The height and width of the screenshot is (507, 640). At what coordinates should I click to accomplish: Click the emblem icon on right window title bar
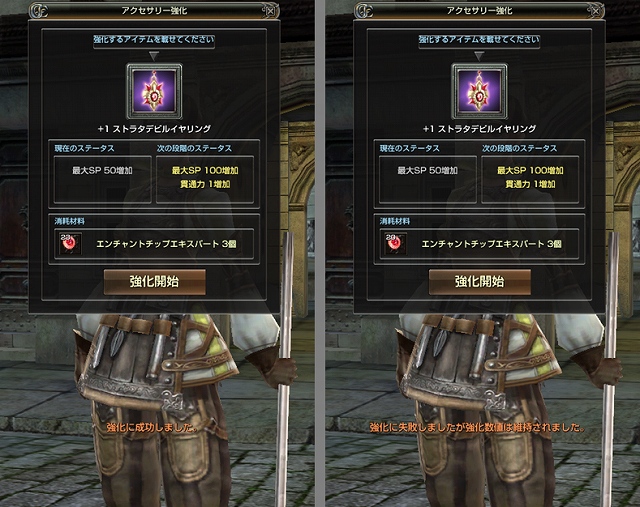click(364, 11)
